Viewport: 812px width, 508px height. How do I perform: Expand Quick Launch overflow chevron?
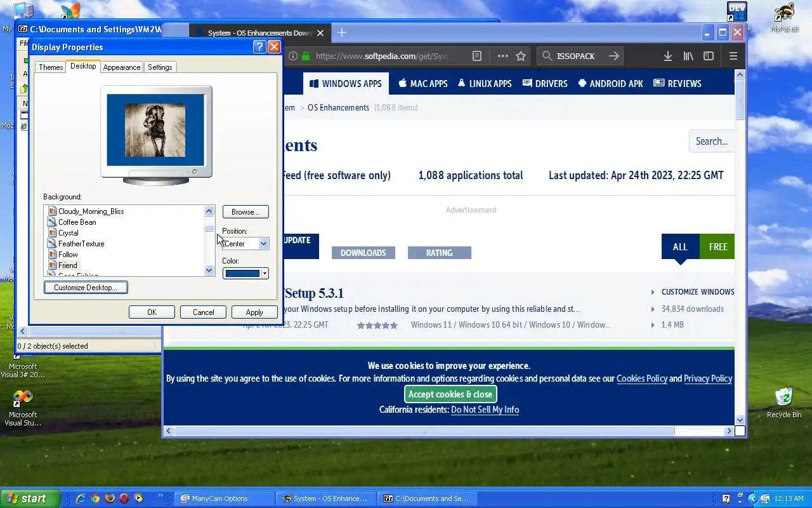pyautogui.click(x=160, y=495)
